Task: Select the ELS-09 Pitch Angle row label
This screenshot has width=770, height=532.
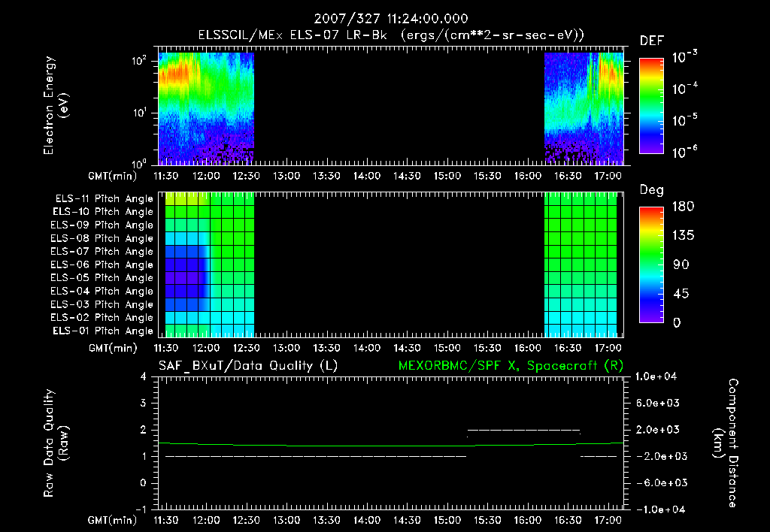Action: click(x=102, y=225)
